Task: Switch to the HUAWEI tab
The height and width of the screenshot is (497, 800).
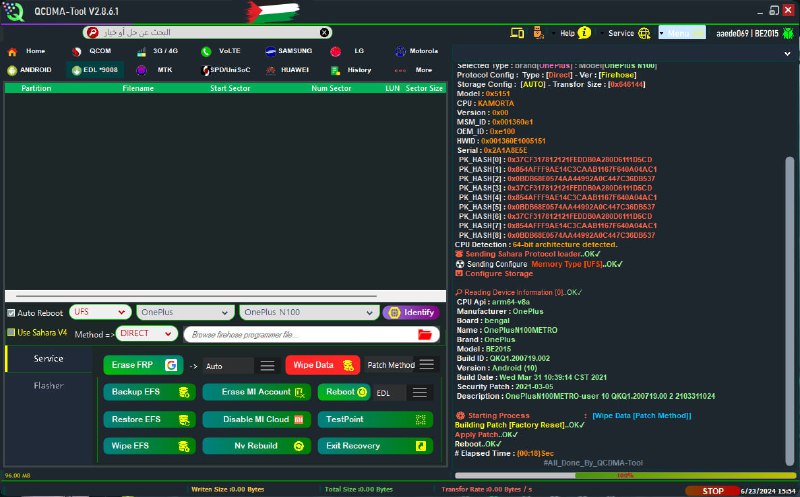Action: point(288,70)
